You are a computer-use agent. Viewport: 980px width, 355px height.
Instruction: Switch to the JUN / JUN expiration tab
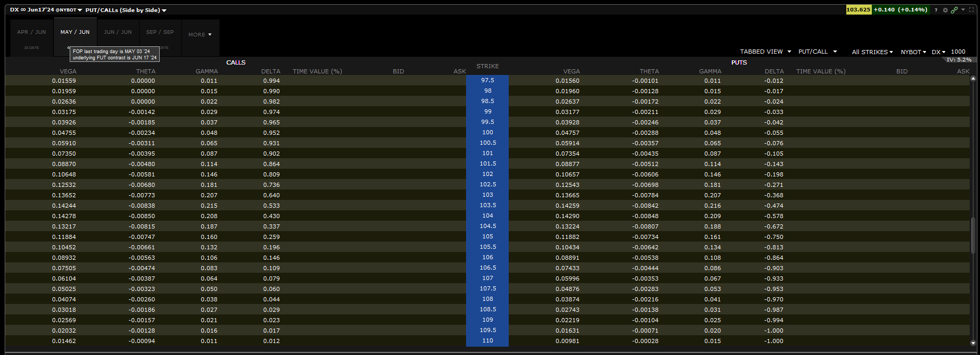tap(118, 32)
